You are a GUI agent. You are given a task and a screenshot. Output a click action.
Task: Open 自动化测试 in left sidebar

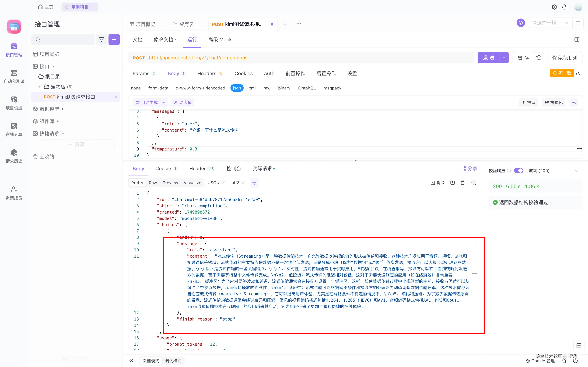click(x=14, y=77)
